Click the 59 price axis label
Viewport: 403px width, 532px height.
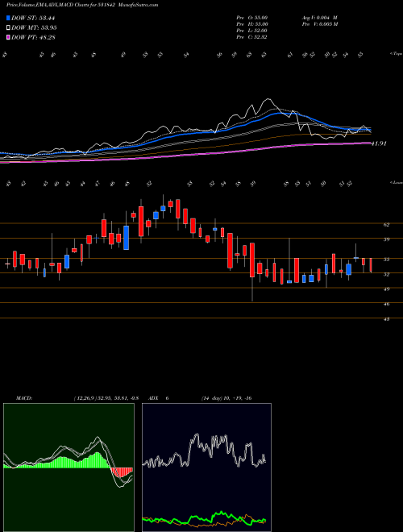pyautogui.click(x=388, y=239)
